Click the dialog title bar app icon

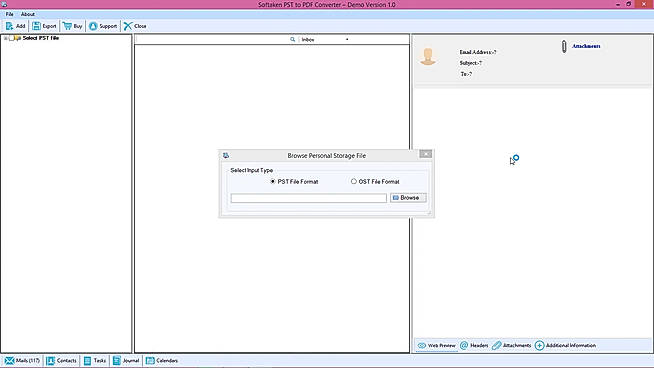(226, 155)
